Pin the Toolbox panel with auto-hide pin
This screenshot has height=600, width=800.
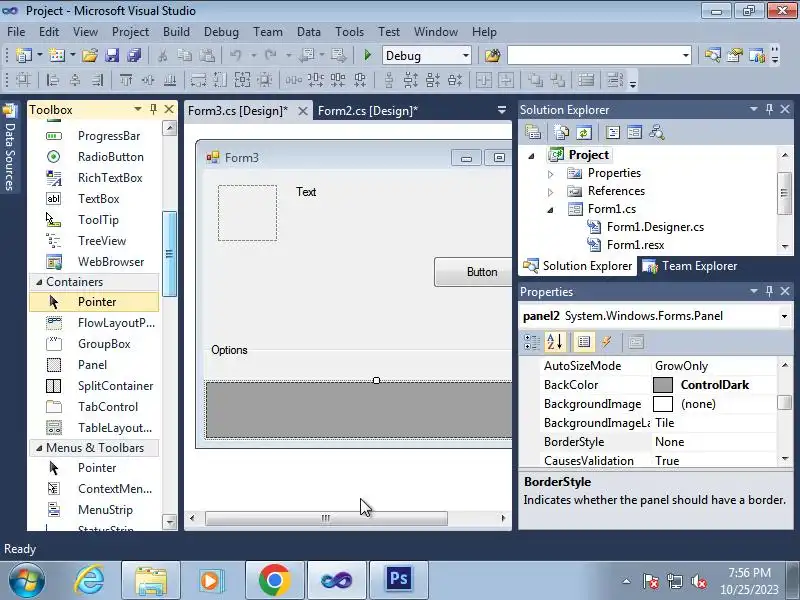coord(153,109)
